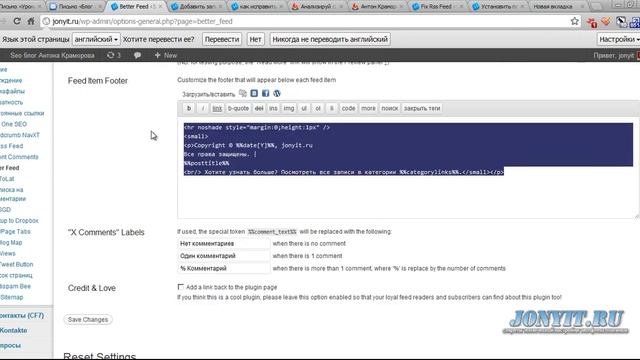The image size is (640, 360).
Task: Click the закрыть теги button
Action: 422,108
